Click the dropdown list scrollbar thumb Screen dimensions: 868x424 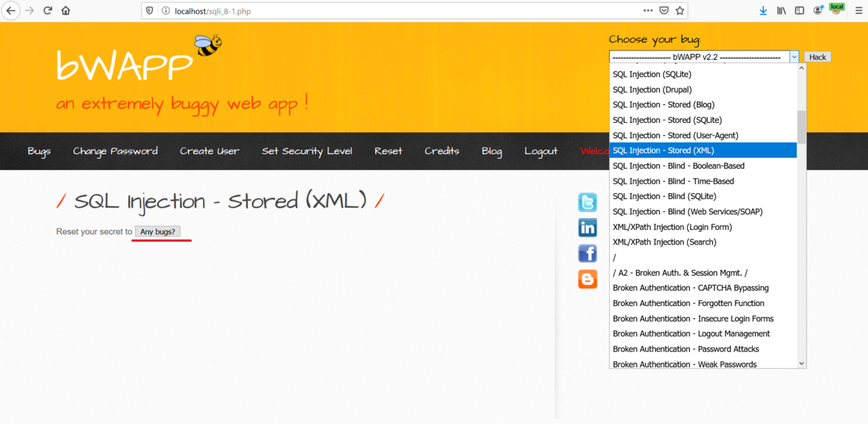click(x=801, y=127)
